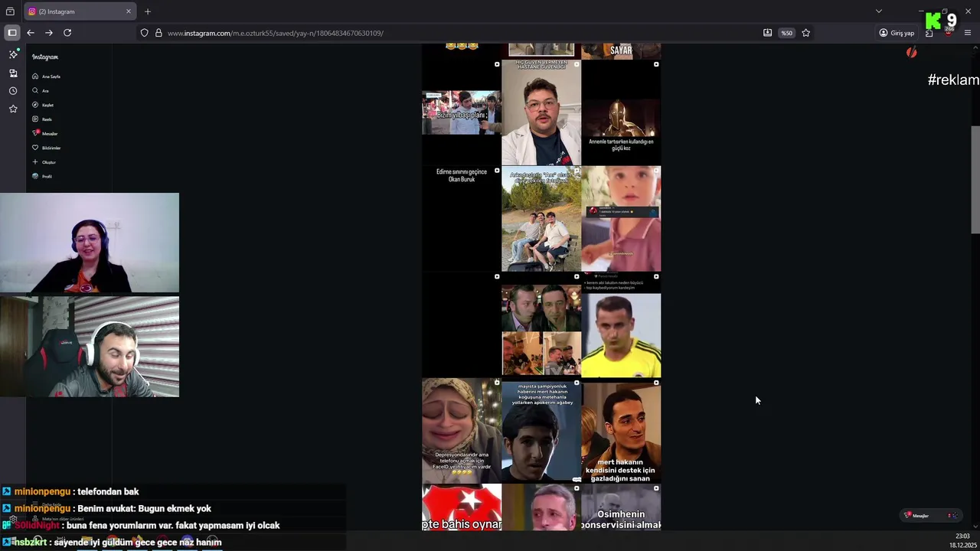Viewport: 980px width, 551px height.
Task: Open history clock sidebar icon
Action: [13, 91]
